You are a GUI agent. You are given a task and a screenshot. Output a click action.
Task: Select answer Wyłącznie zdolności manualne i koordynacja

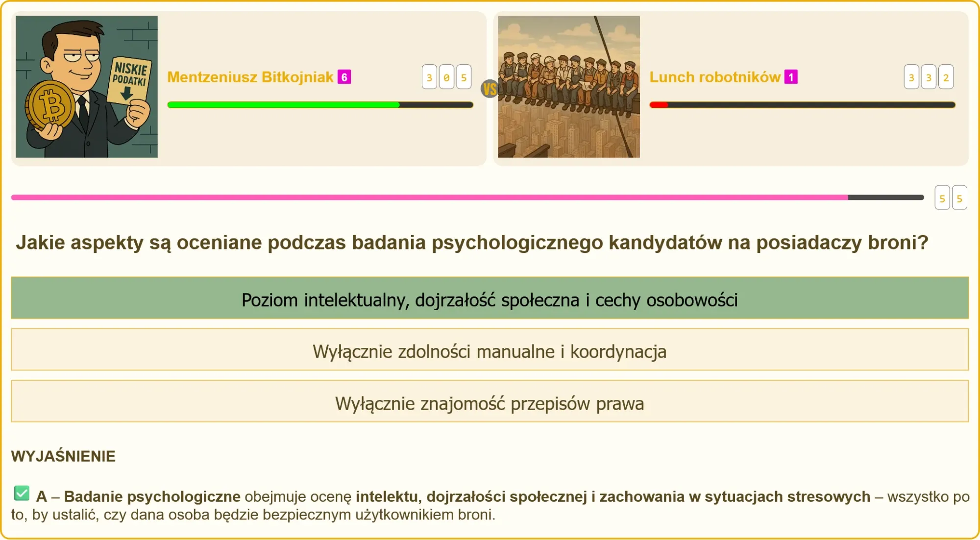coord(490,350)
